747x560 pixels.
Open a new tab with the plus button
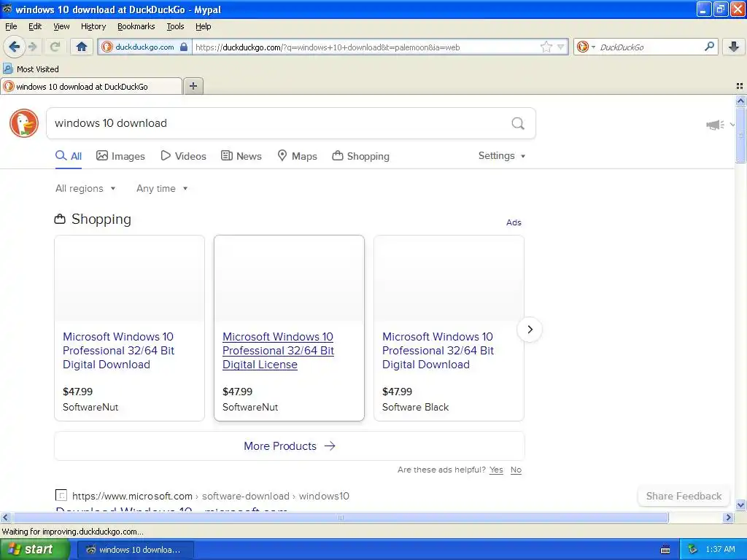click(193, 86)
